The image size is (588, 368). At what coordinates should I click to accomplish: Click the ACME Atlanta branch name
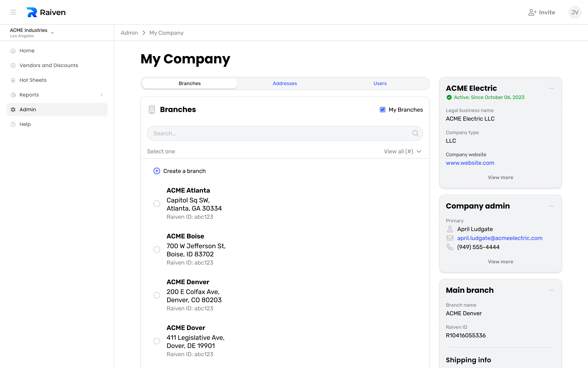pyautogui.click(x=188, y=190)
